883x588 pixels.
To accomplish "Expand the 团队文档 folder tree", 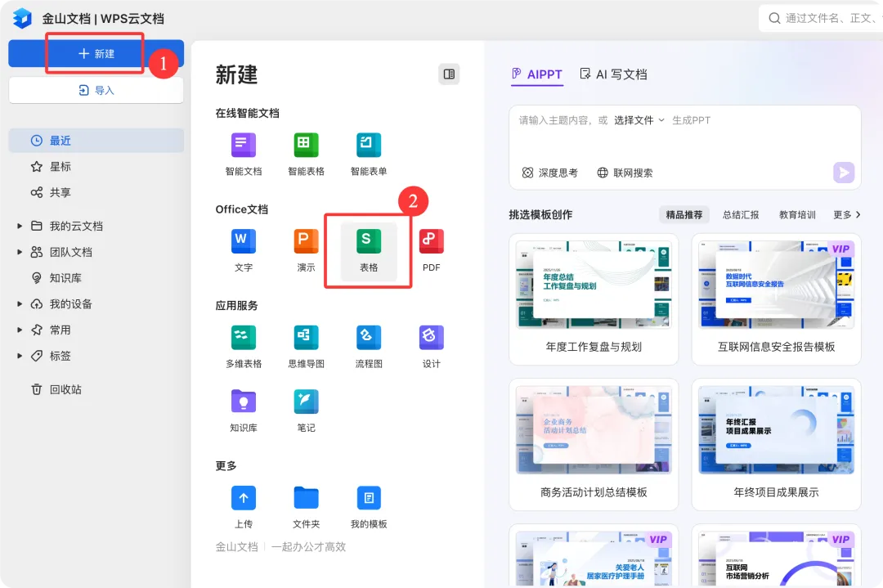I will pos(19,252).
